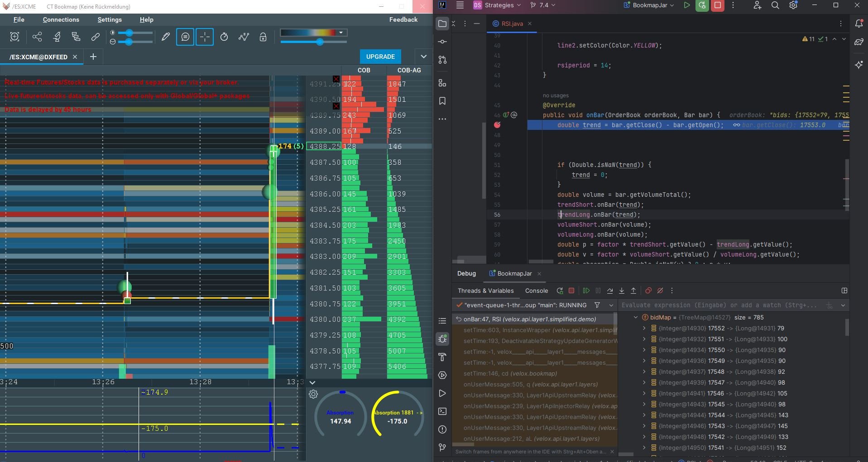Expand the chevron dropdown beside UPGRADE
This screenshot has height=462, width=868.
423,57
